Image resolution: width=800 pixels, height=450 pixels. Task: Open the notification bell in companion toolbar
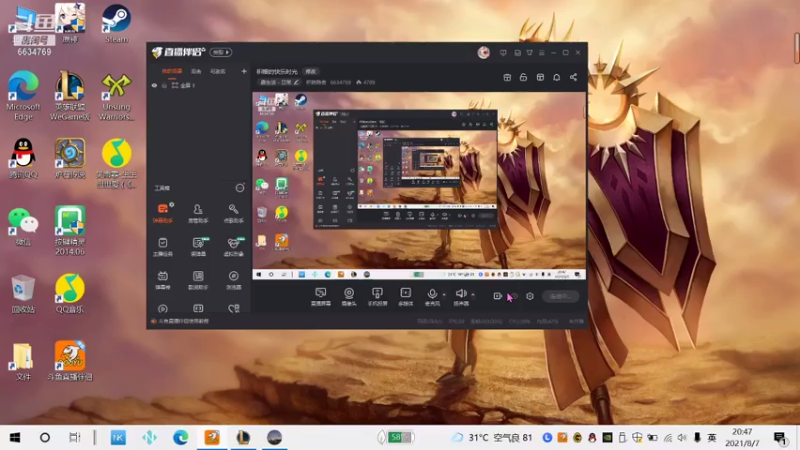pyautogui.click(x=557, y=77)
